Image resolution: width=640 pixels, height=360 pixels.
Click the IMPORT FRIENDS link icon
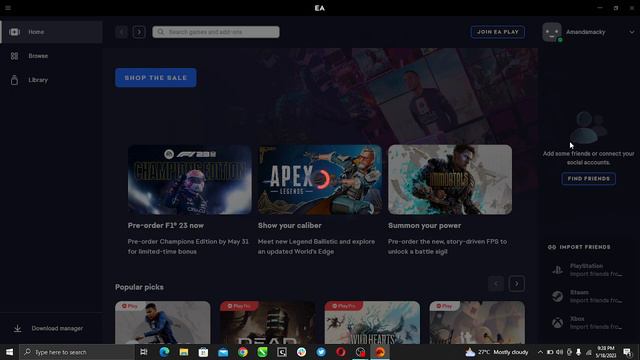[552, 247]
